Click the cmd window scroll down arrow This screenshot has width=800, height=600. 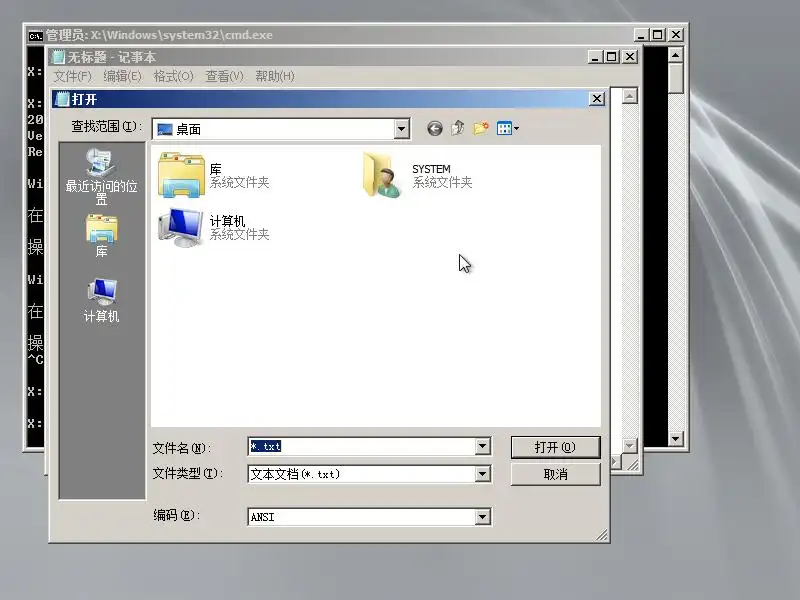pyautogui.click(x=676, y=438)
